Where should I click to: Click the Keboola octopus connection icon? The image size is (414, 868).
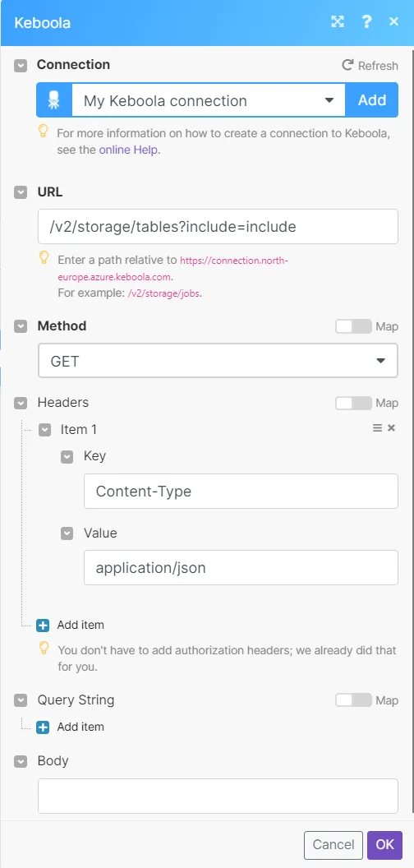[54, 100]
